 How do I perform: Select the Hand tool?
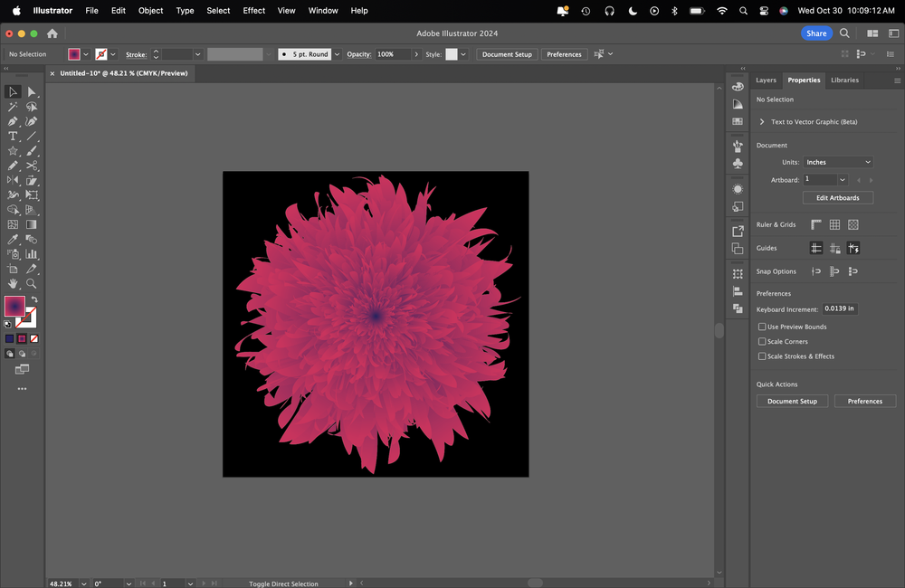(x=13, y=284)
